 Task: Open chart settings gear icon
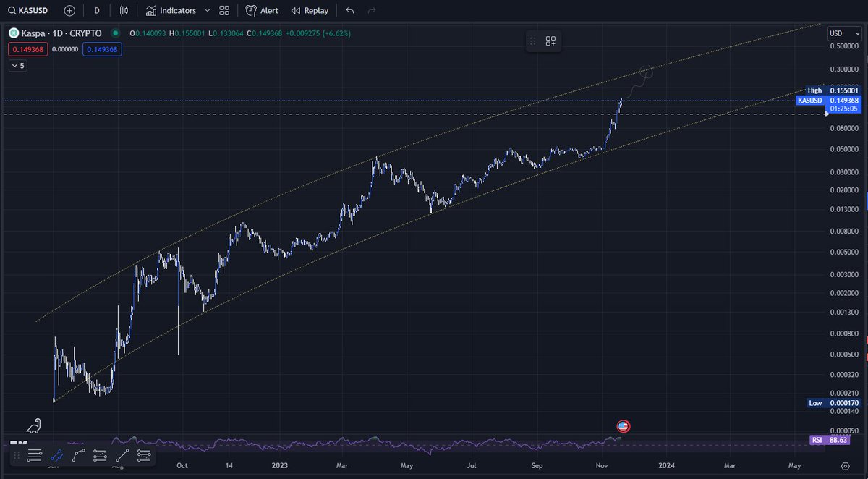coord(845,466)
